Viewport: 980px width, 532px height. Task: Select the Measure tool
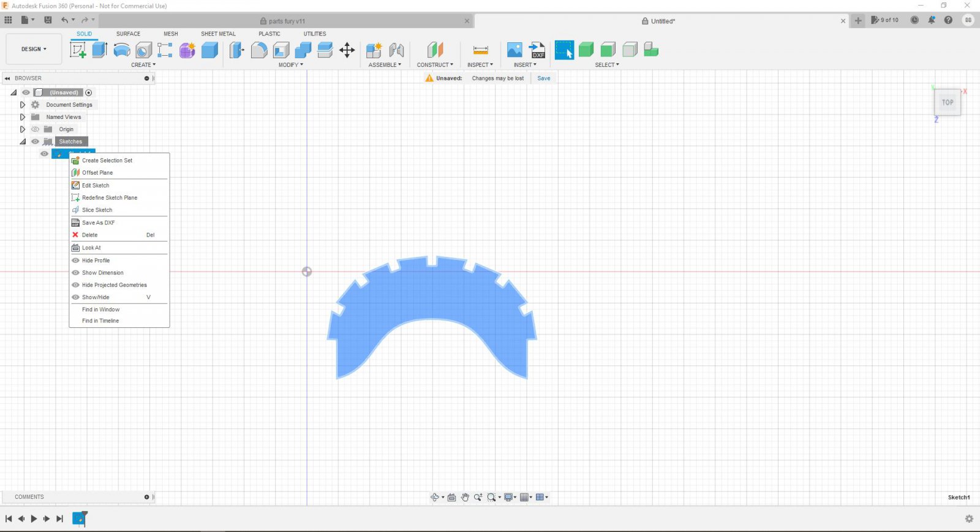click(481, 50)
